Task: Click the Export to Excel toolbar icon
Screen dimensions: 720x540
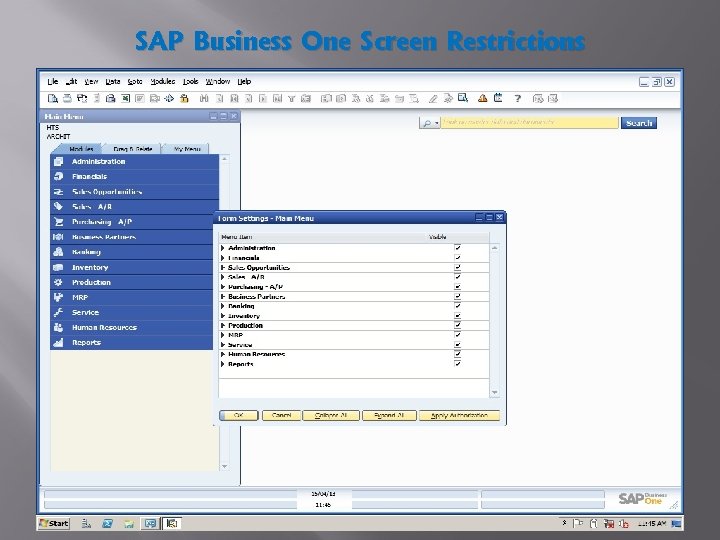Action: (125, 98)
